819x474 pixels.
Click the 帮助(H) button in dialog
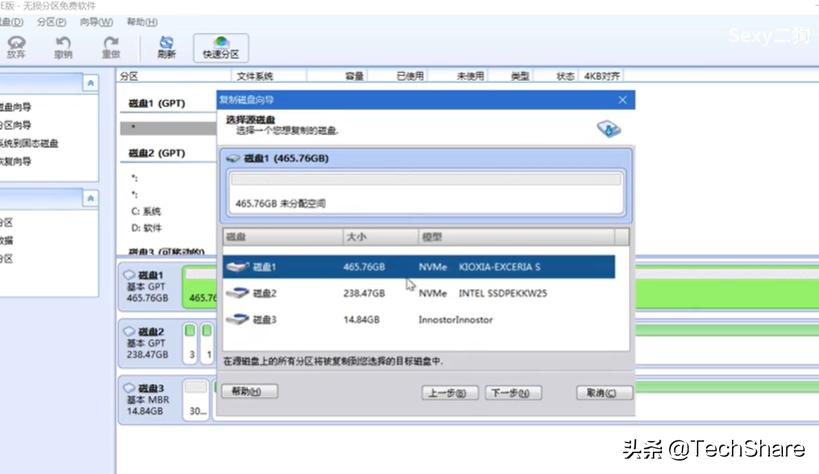point(250,391)
